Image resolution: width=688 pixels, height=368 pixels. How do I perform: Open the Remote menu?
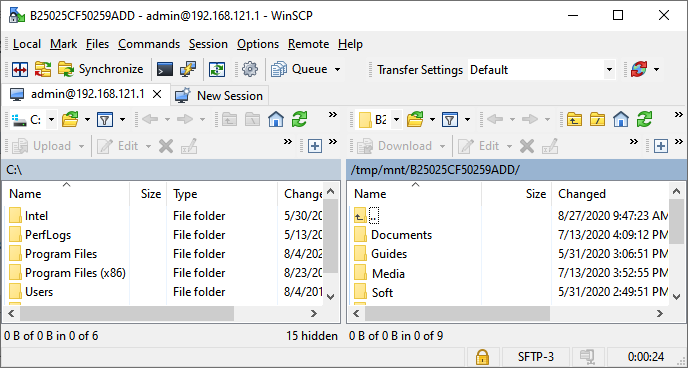coord(308,44)
